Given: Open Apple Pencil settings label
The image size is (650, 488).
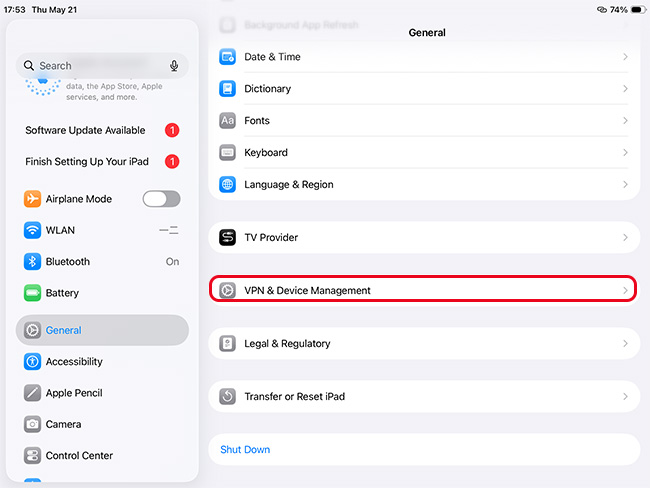Looking at the screenshot, I should [x=74, y=393].
